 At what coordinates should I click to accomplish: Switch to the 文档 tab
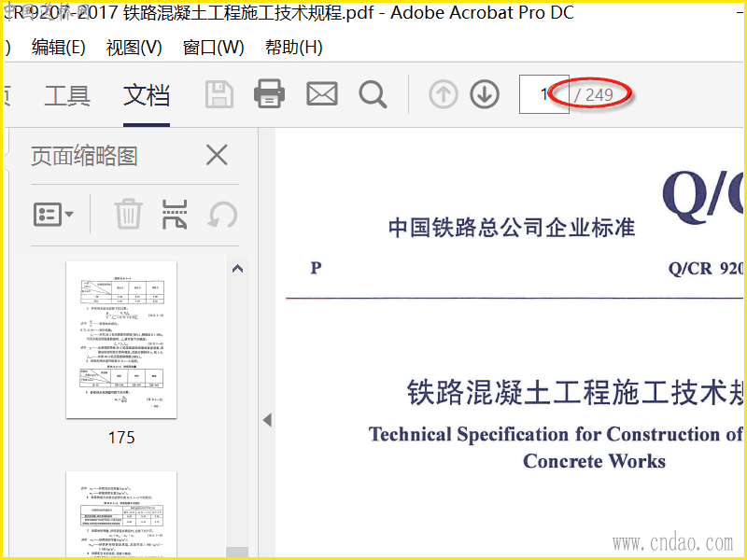click(x=147, y=95)
